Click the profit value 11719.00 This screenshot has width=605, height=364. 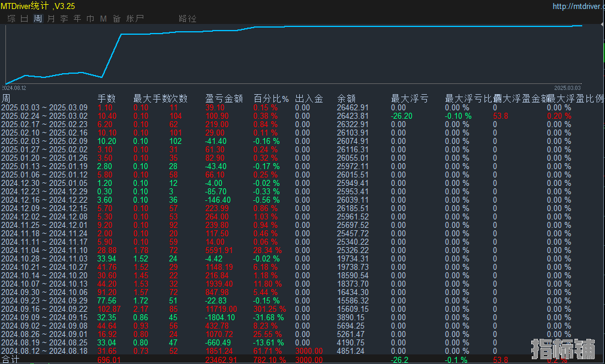221,309
